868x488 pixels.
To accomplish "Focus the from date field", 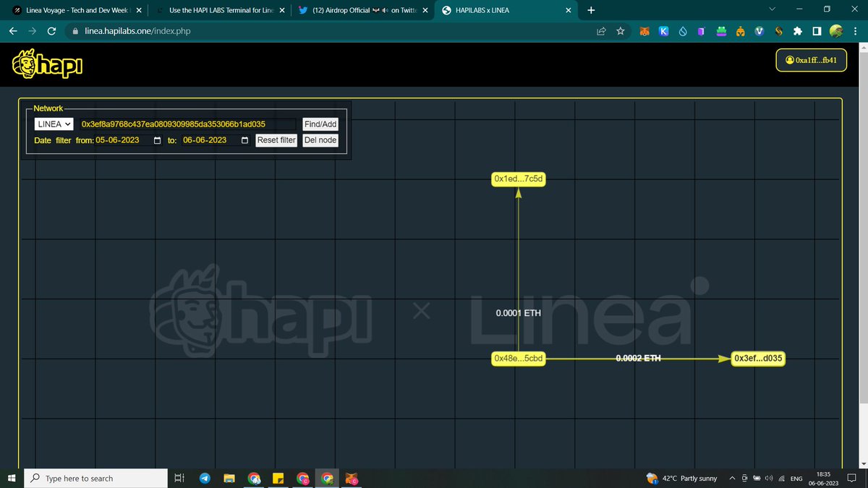I will click(129, 140).
